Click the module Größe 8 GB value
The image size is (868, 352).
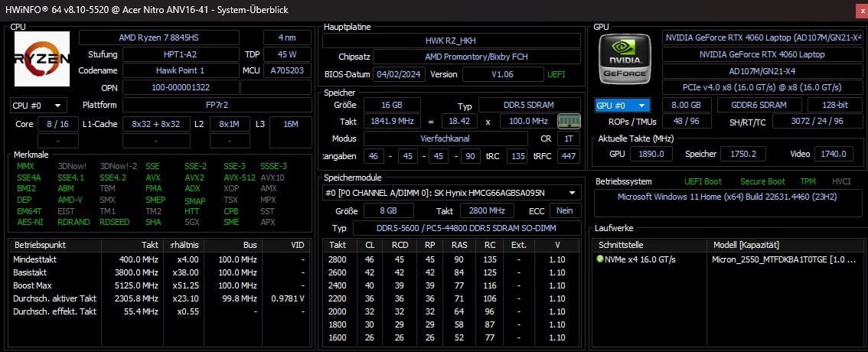(x=389, y=210)
